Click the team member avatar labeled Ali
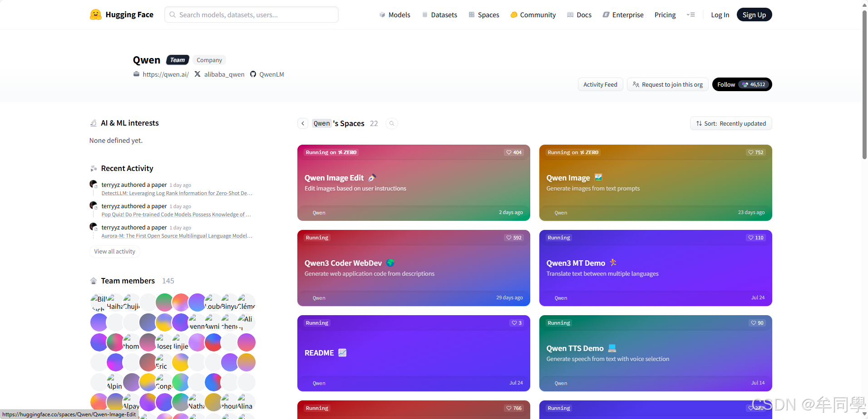This screenshot has height=419, width=868. pyautogui.click(x=246, y=322)
